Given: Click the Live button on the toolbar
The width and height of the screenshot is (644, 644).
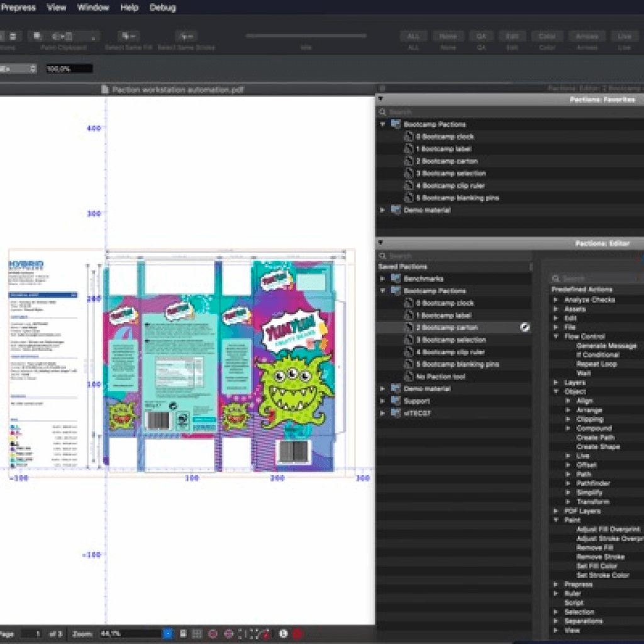Looking at the screenshot, I should pos(623,36).
